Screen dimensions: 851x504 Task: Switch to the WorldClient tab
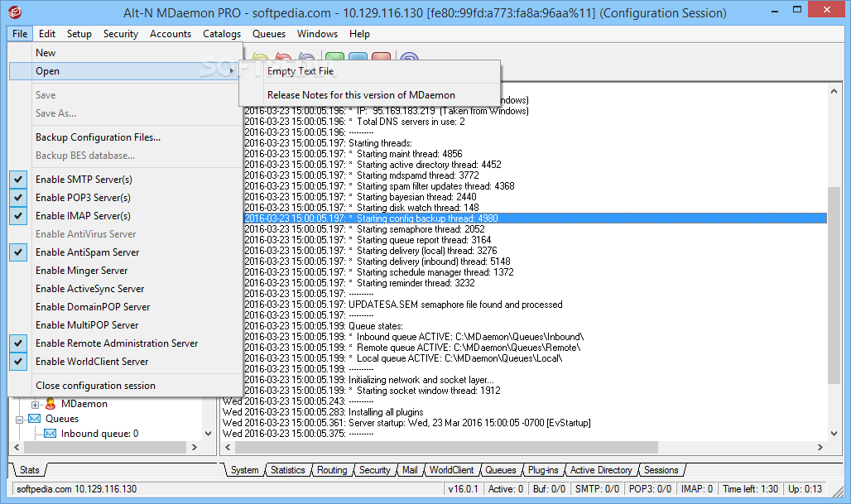click(451, 470)
